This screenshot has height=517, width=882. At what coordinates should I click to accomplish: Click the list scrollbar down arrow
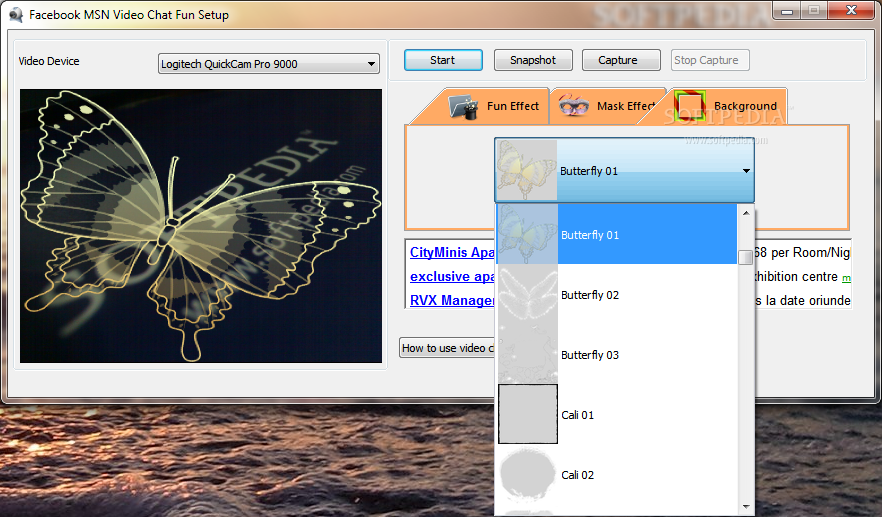coord(746,507)
